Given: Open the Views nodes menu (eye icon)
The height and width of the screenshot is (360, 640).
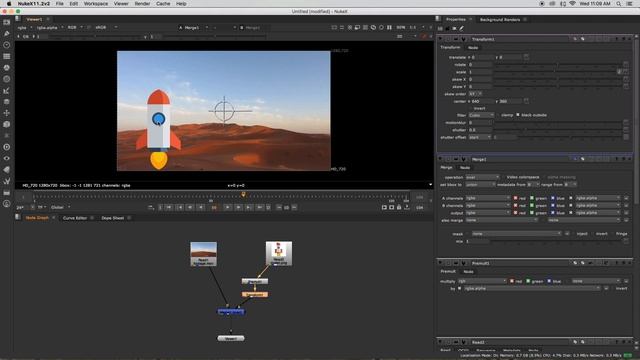Looking at the screenshot, I should (x=7, y=158).
